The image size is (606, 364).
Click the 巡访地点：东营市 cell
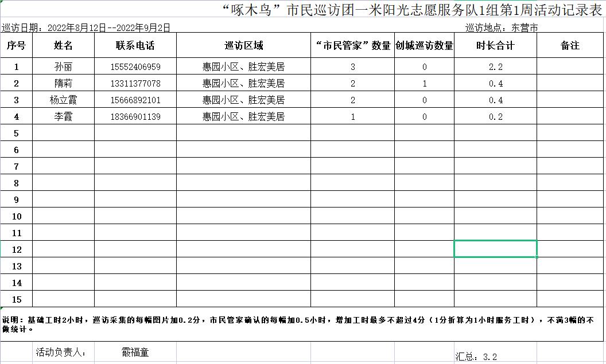pos(502,28)
